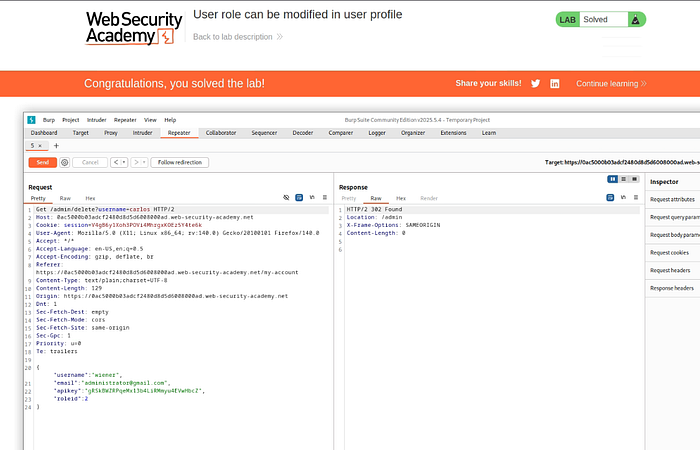Expand Request attributes in Inspector
This screenshot has height=450, width=700.
click(672, 200)
